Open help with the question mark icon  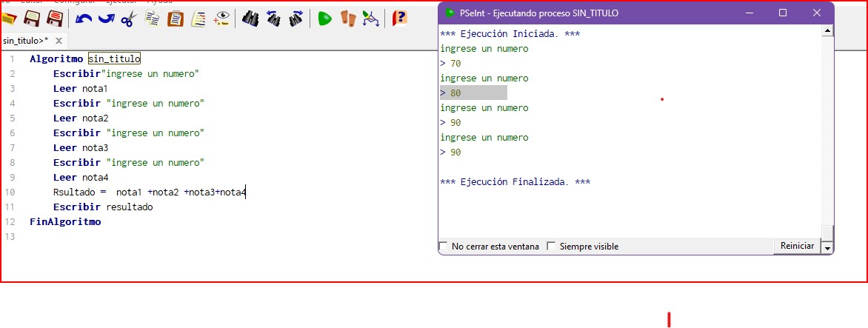[399, 19]
